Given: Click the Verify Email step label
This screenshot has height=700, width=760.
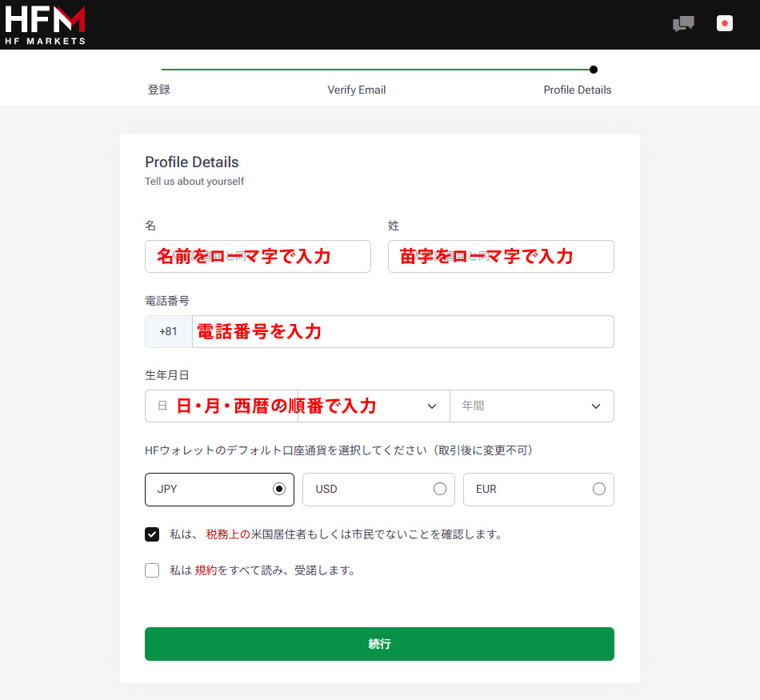Looking at the screenshot, I should (x=357, y=90).
